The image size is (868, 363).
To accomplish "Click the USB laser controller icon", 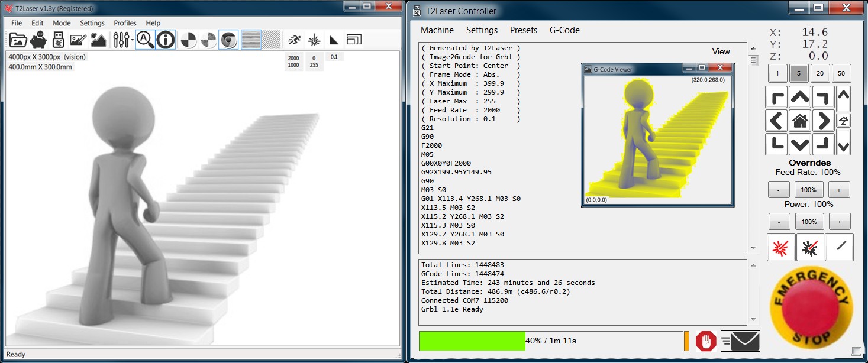I will [x=58, y=40].
